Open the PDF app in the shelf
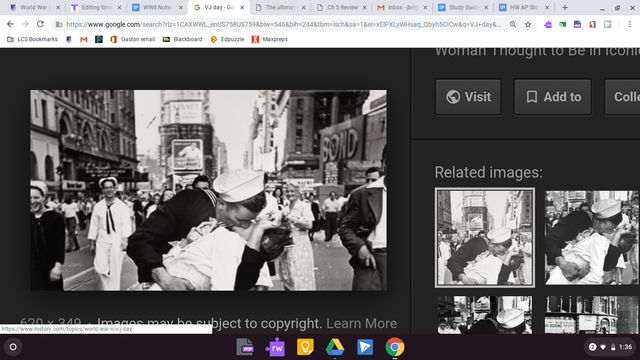 click(245, 347)
